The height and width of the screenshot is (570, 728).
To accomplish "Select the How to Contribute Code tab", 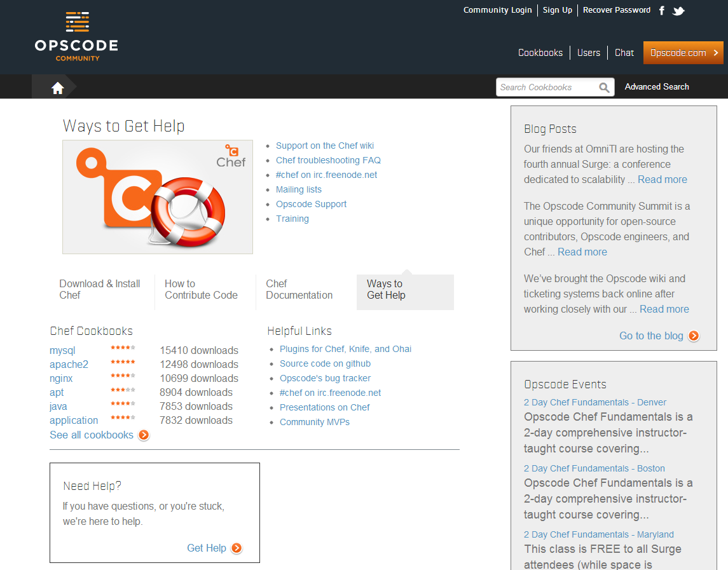I will coord(201,290).
